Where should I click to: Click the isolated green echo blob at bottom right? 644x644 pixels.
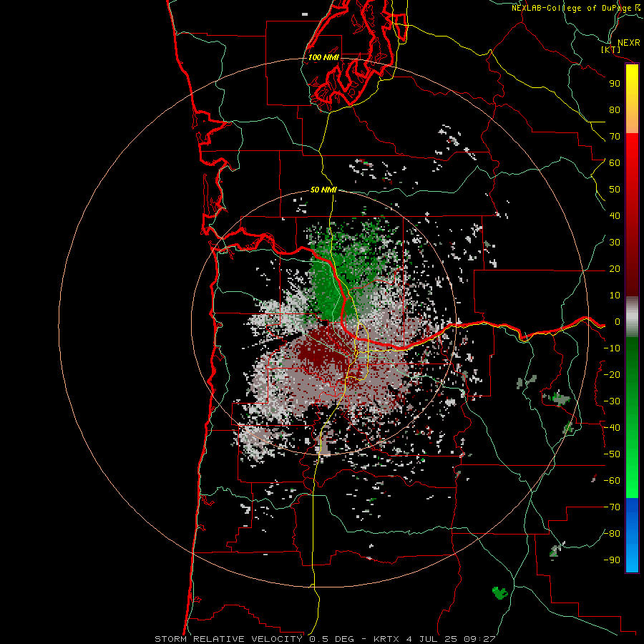click(500, 592)
